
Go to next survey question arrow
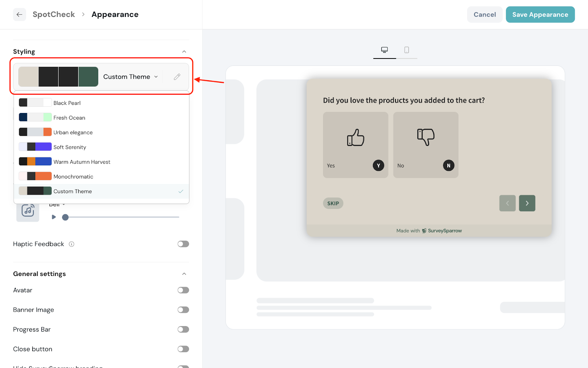coord(527,203)
